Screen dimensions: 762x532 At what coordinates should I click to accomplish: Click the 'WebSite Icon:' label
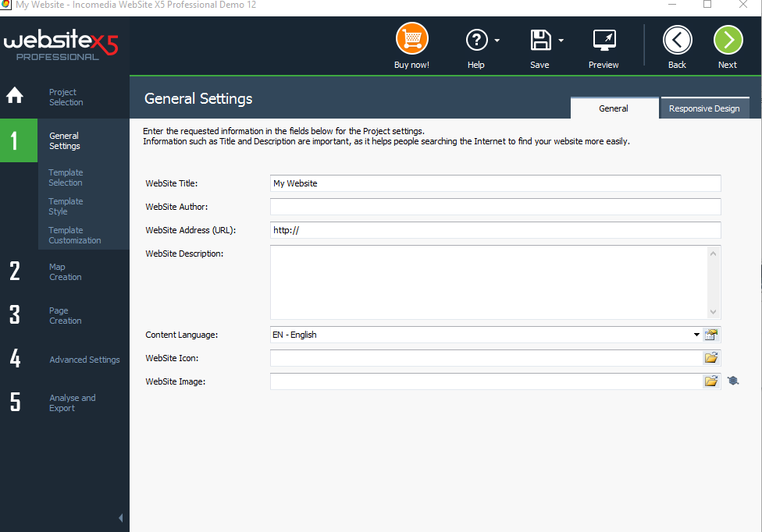tap(172, 358)
